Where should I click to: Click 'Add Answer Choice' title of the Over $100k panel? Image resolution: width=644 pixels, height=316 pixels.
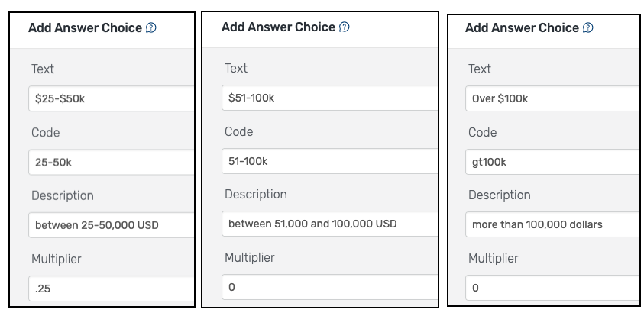point(522,28)
